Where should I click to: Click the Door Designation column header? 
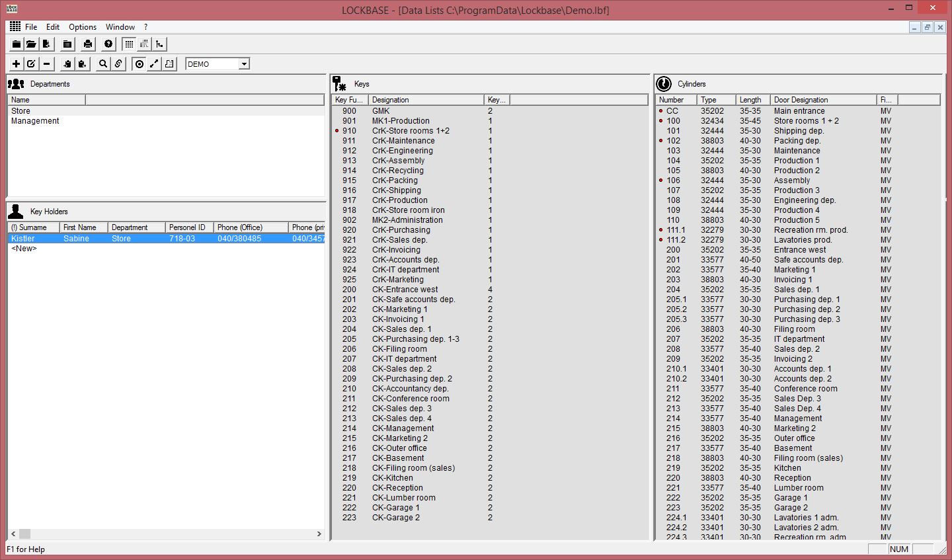tap(824, 100)
